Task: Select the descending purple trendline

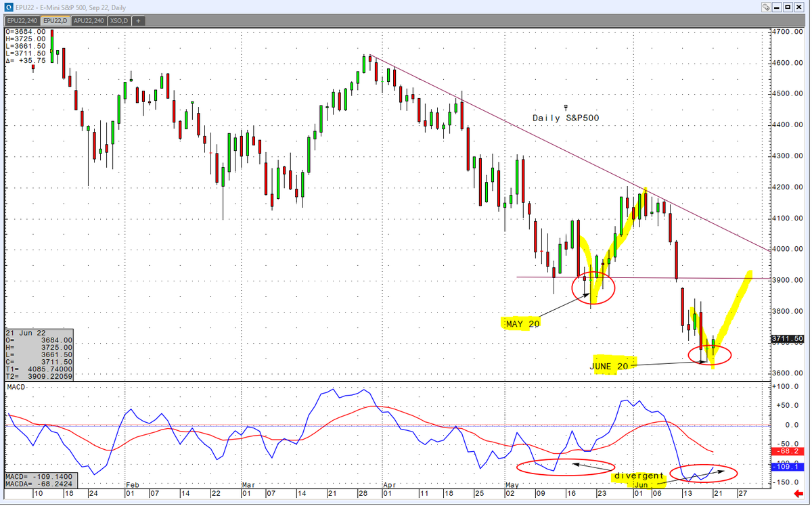Action: (x=568, y=152)
